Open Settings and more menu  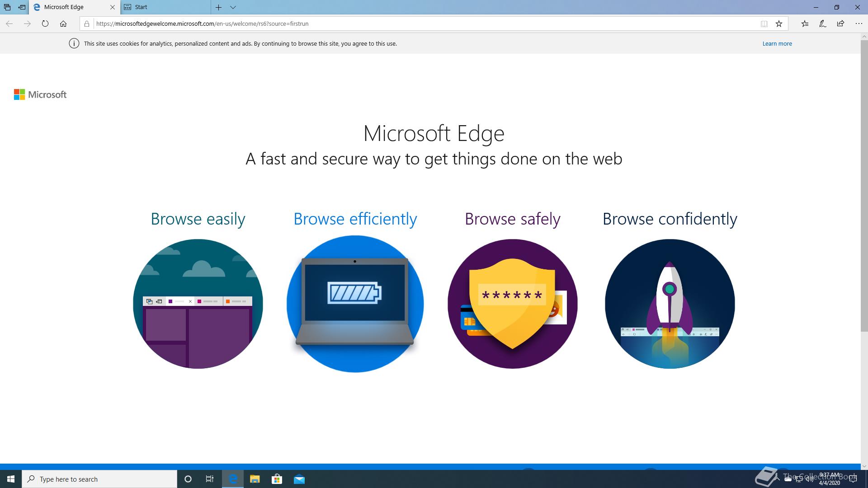859,23
